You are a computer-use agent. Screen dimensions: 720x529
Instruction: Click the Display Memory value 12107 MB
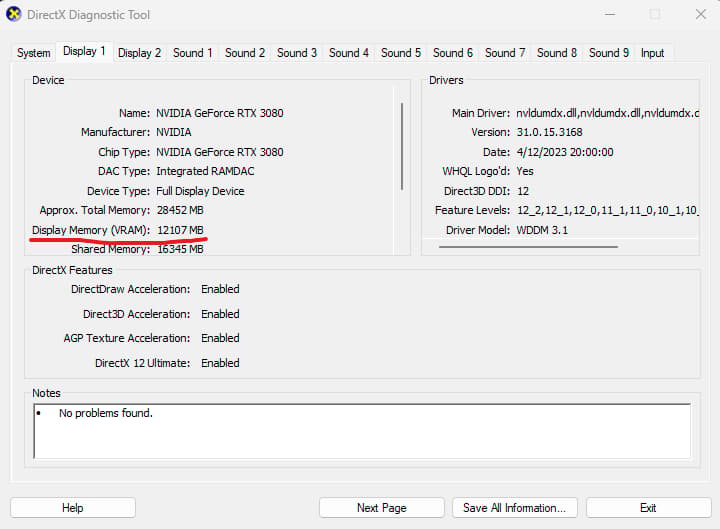(180, 230)
